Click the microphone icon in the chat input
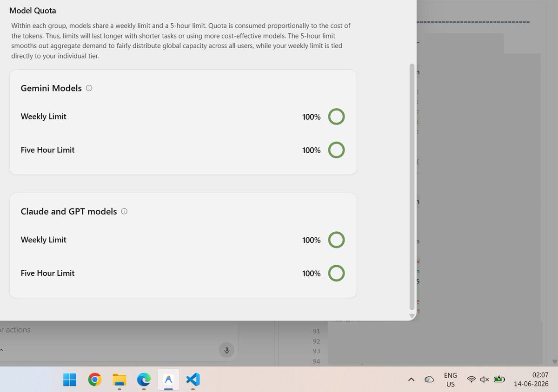 226,350
